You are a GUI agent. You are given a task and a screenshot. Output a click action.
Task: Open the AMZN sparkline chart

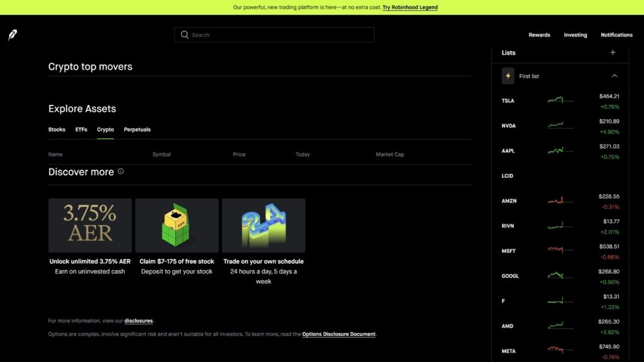[x=560, y=201]
